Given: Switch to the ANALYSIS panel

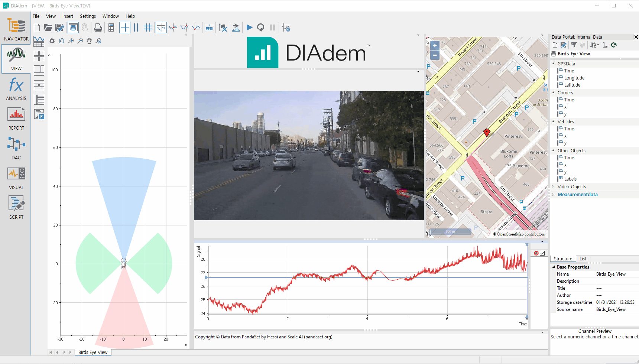Looking at the screenshot, I should pos(16,89).
